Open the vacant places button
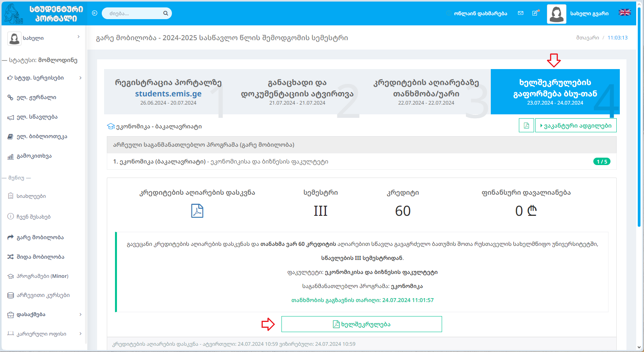The width and height of the screenshot is (644, 352). [575, 126]
